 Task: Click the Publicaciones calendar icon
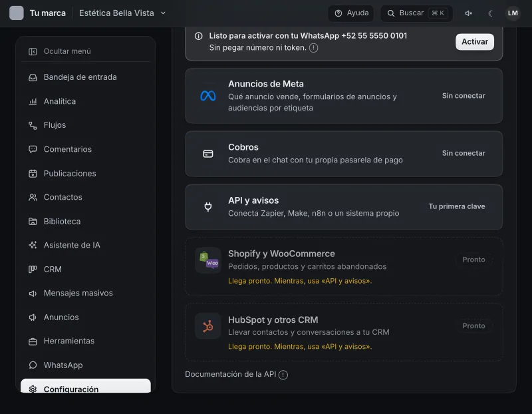point(33,174)
